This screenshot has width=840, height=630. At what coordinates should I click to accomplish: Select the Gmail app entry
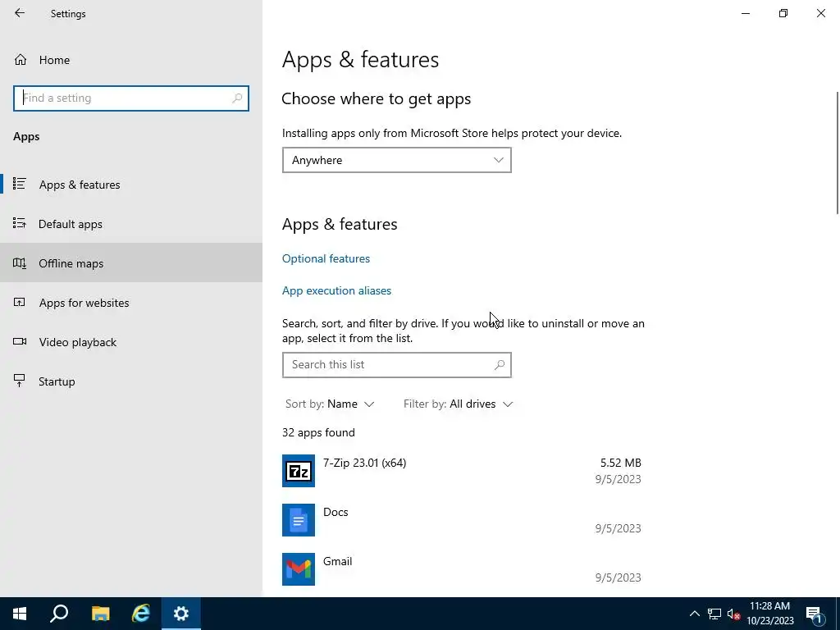(462, 569)
